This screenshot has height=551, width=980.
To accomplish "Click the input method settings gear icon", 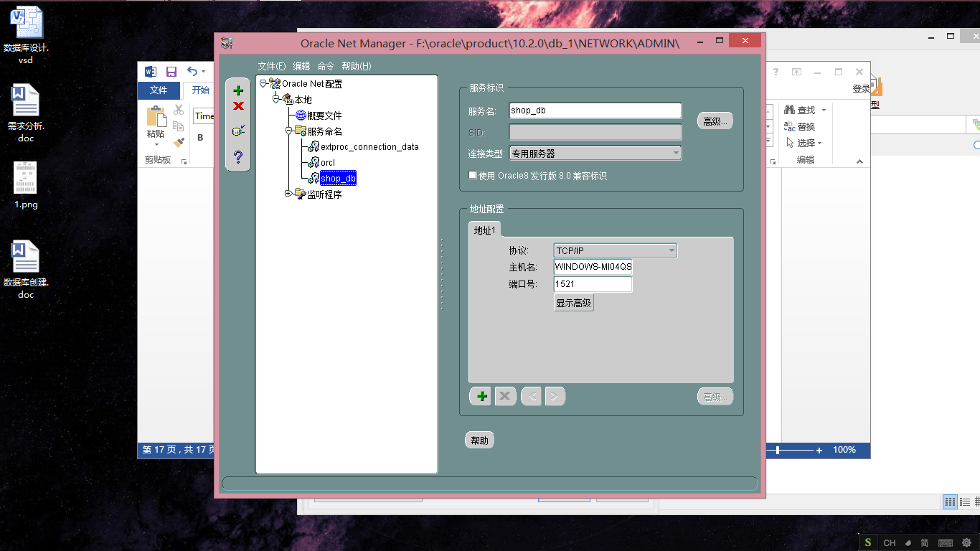I will [966, 543].
